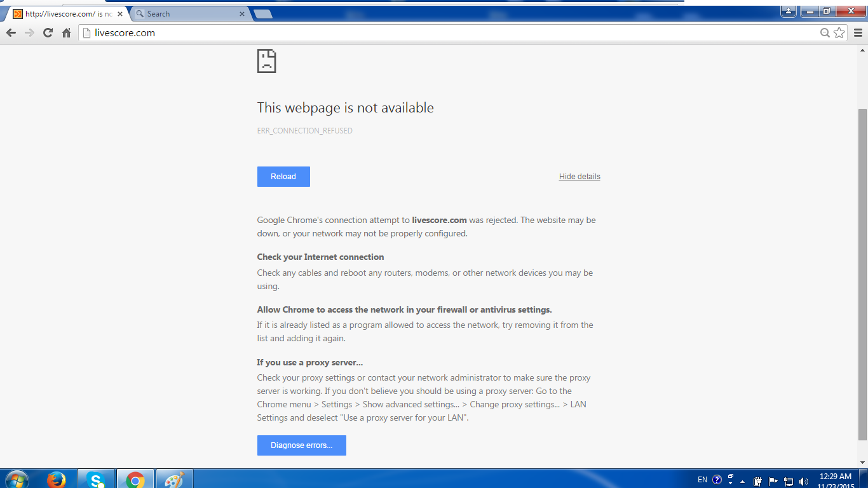Go back to the previous page
The height and width of the screenshot is (488, 868).
click(x=11, y=33)
